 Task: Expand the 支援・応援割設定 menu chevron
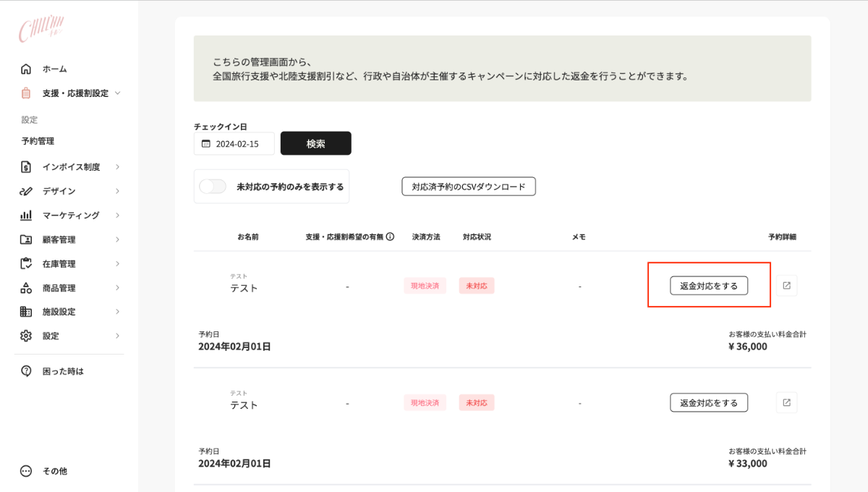pos(118,93)
